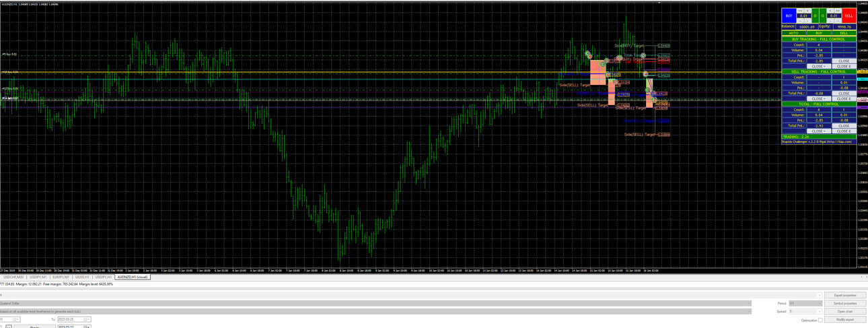Click the blue BUY button in the trade panel

789,15
